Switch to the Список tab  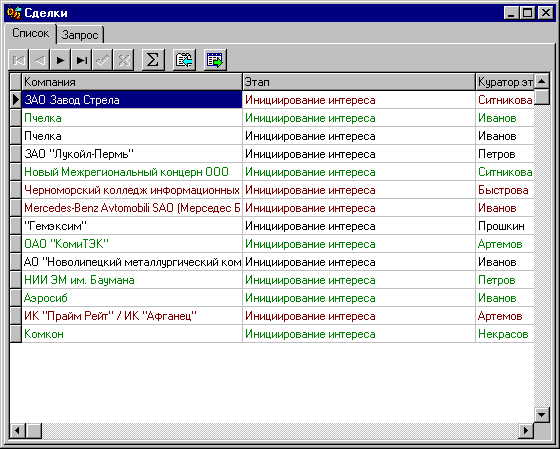coord(30,34)
